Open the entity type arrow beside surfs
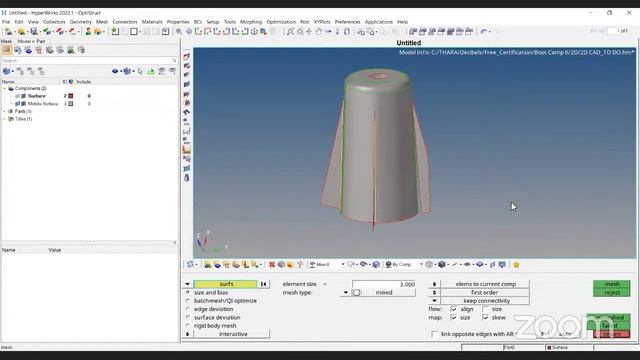This screenshot has width=640, height=360. click(x=187, y=284)
